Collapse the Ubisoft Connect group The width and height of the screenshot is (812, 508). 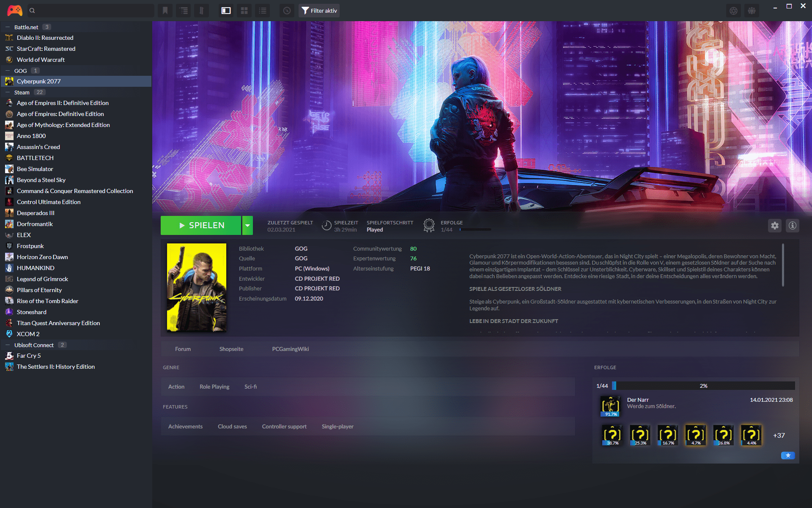pos(8,345)
